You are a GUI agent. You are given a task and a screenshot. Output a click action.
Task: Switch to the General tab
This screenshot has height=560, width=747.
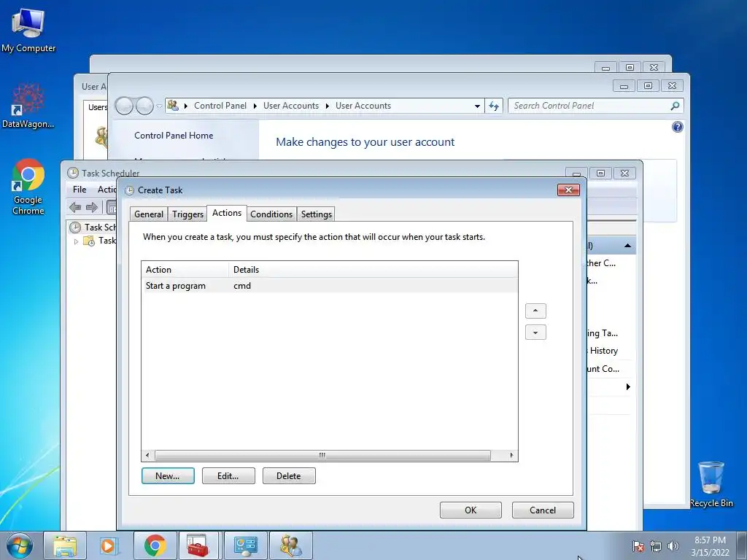coord(149,214)
